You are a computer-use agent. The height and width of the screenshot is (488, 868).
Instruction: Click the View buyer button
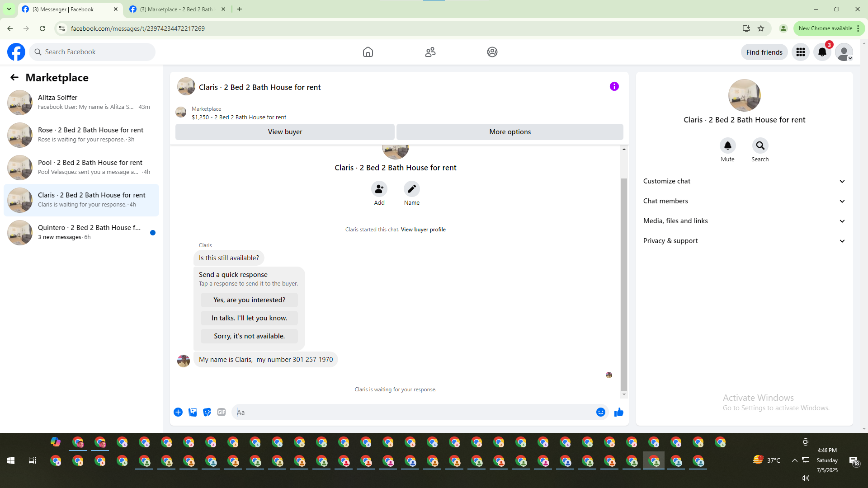[x=285, y=132]
